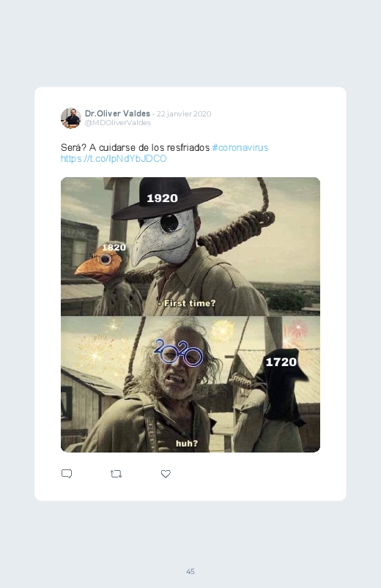Viewport: 381px width, 588px height.
Task: Click the blue 2020 novelty glasses
Action: click(179, 352)
